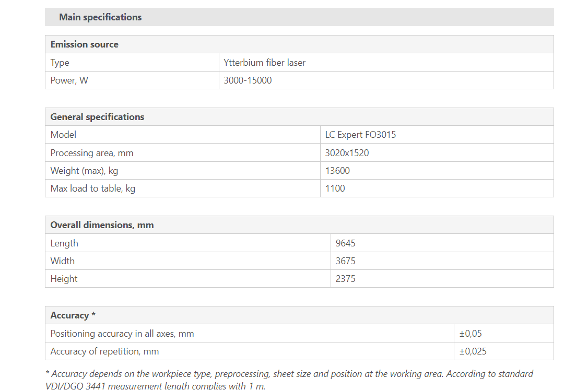The width and height of the screenshot is (588, 390).
Task: Select the "±0,025" repetition value
Action: [473, 351]
